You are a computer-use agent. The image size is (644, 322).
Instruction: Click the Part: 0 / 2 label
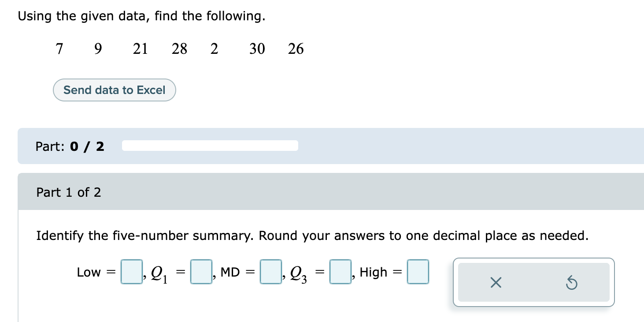pyautogui.click(x=70, y=146)
